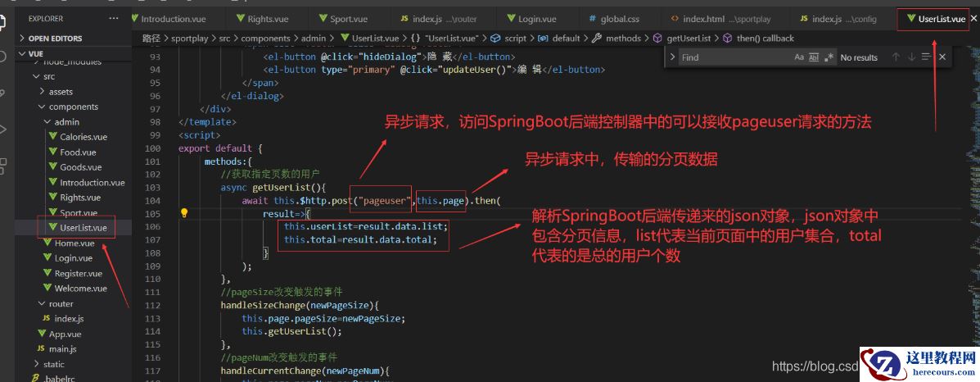980x382 pixels.
Task: Open Introduction.vue in the explorer tree
Action: 92,182
